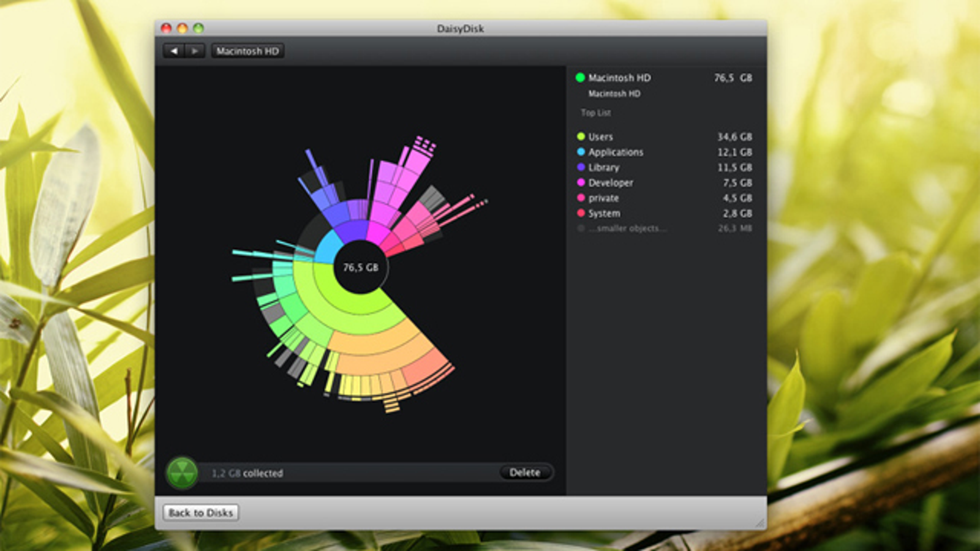The height and width of the screenshot is (551, 980).
Task: Click the 7,5 GB Developer size
Action: point(737,182)
